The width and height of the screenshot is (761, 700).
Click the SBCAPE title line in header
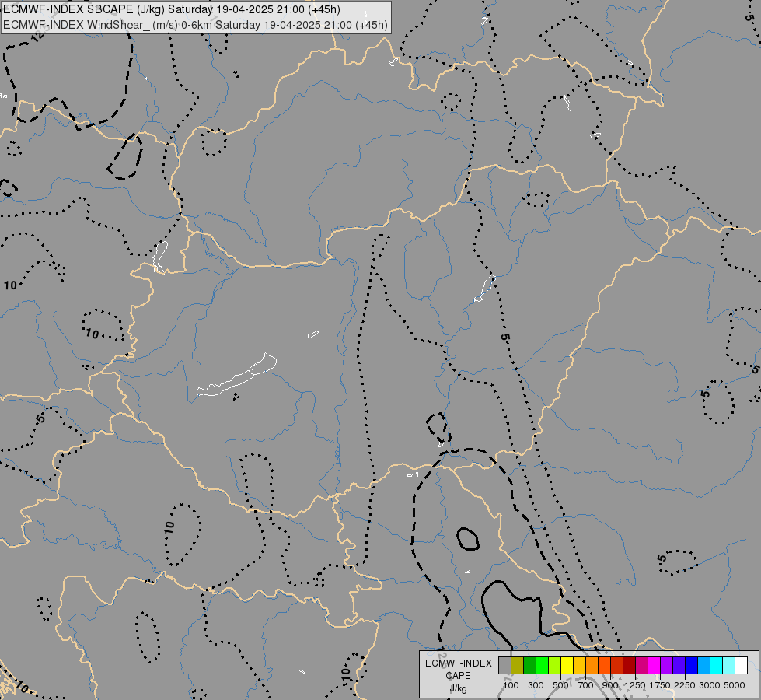tap(172, 9)
